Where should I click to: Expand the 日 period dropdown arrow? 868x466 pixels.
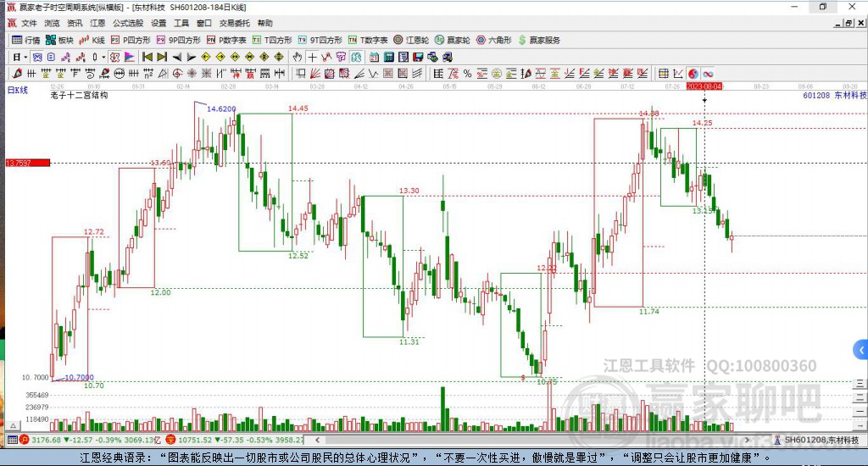click(x=25, y=57)
